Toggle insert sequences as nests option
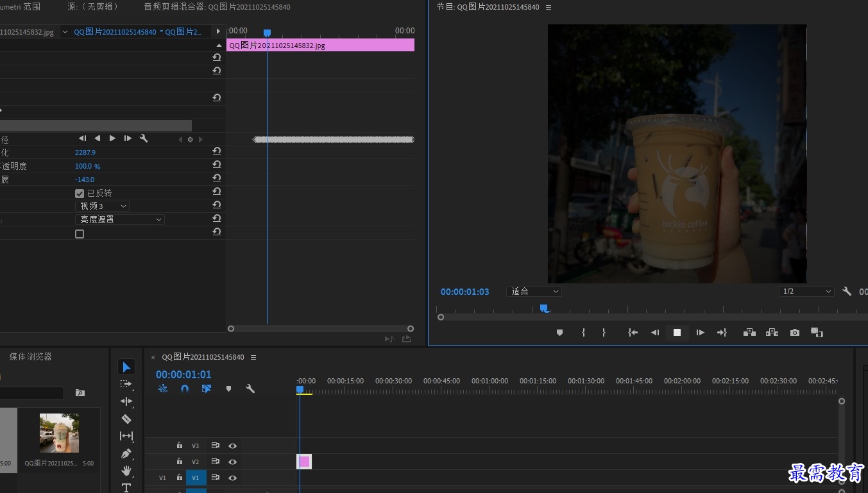868x493 pixels. tap(163, 389)
